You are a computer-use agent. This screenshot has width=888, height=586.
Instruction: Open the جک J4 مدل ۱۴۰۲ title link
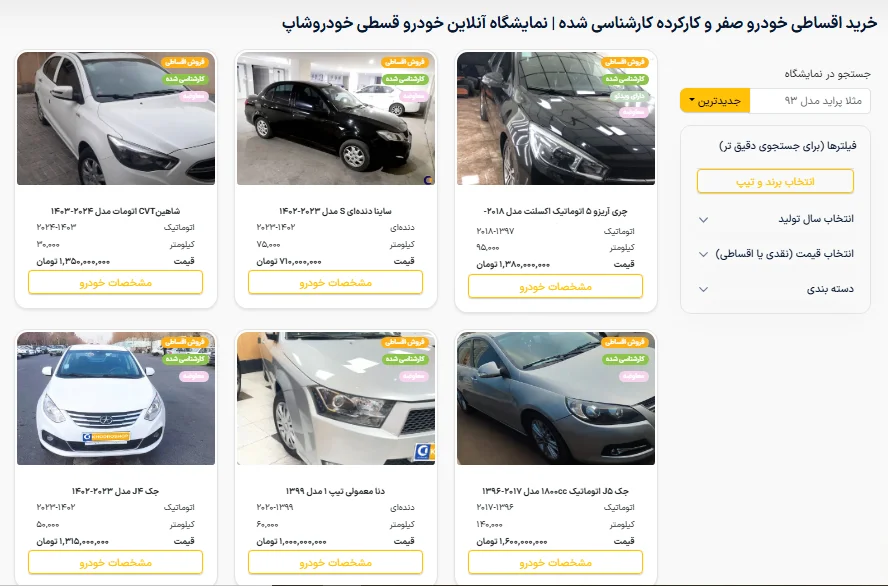pos(116,491)
